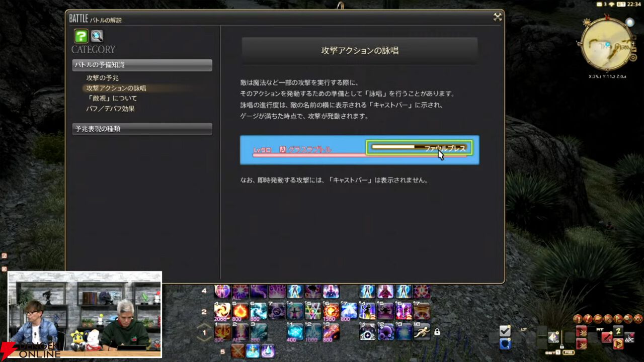Click the gold arrow icon on the cross hotbar
Image resolution: width=644 pixels, height=362 pixels.
pyautogui.click(x=618, y=344)
